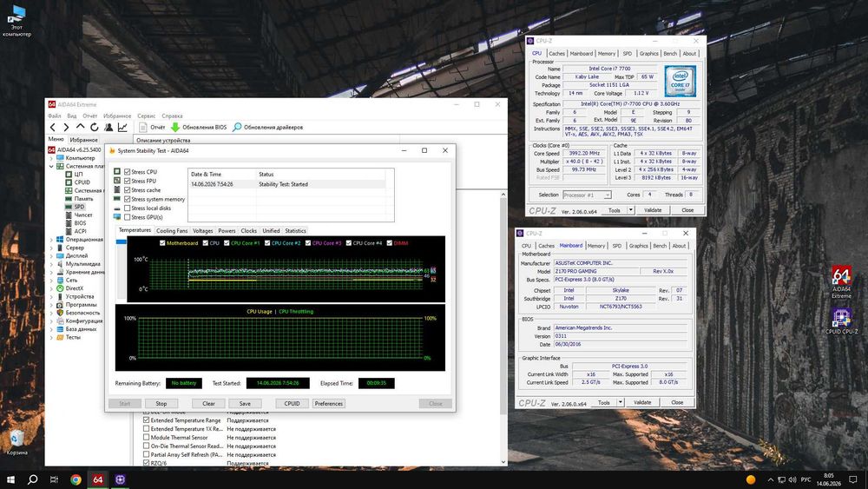868x489 pixels.
Task: Toggle Stress FPU checkbox
Action: (128, 181)
